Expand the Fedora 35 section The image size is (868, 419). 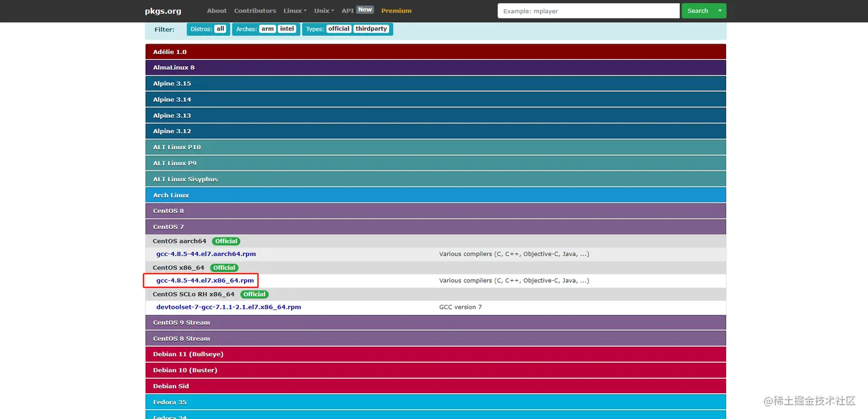click(436, 402)
